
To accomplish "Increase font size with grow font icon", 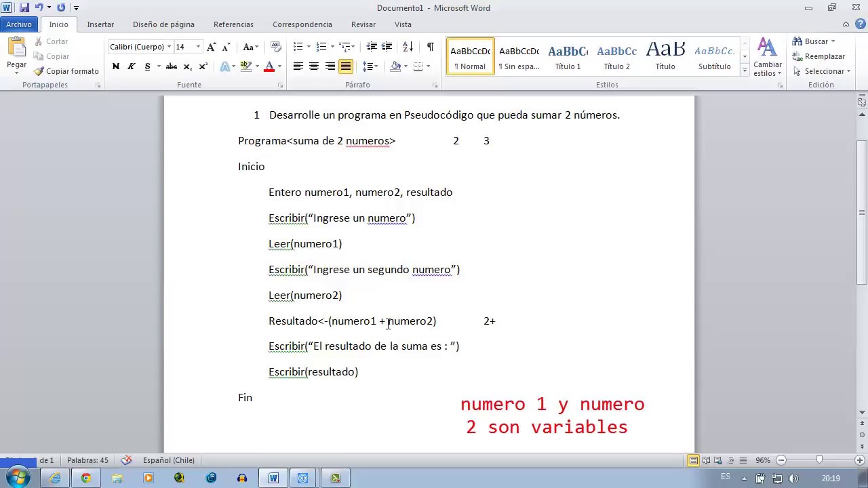I will pos(212,47).
